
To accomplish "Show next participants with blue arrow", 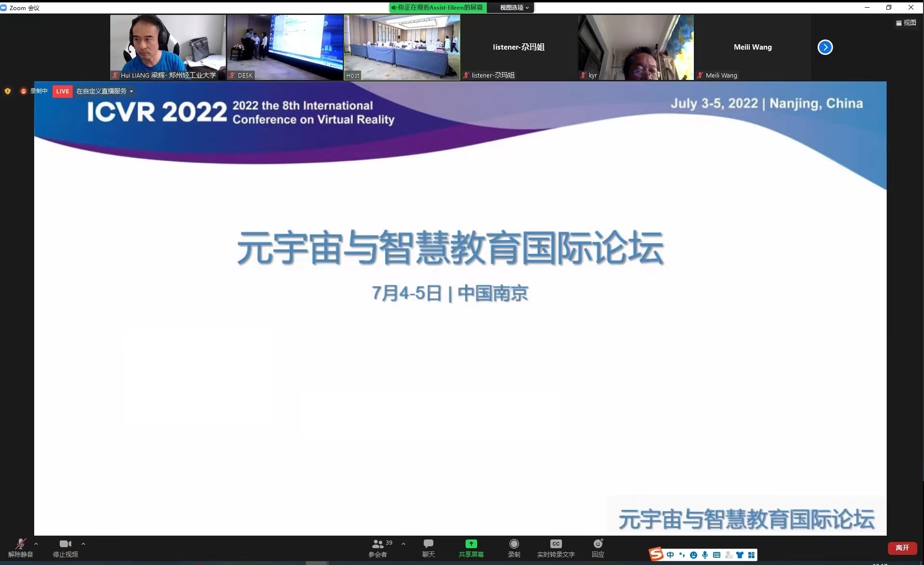I will coord(825,47).
